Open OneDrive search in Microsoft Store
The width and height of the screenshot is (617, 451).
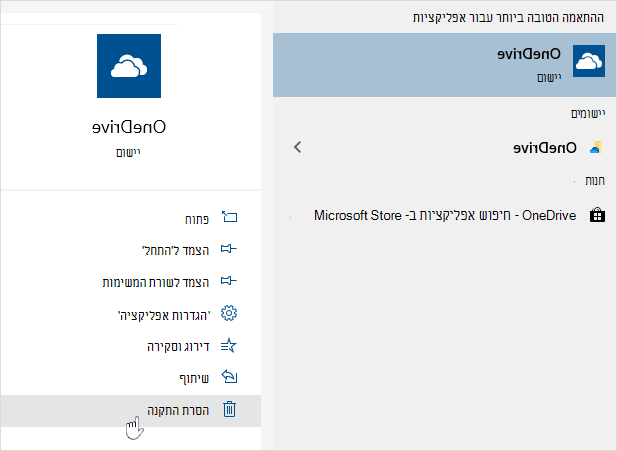pos(444,216)
